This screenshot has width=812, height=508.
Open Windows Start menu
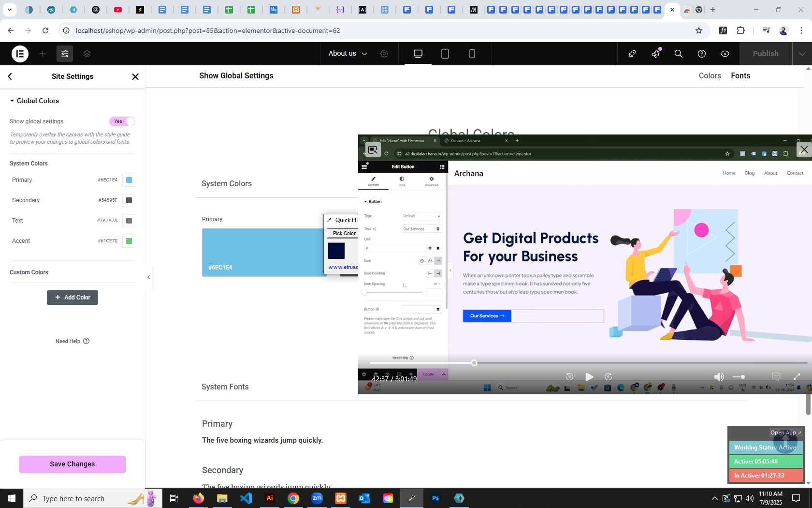(12, 498)
